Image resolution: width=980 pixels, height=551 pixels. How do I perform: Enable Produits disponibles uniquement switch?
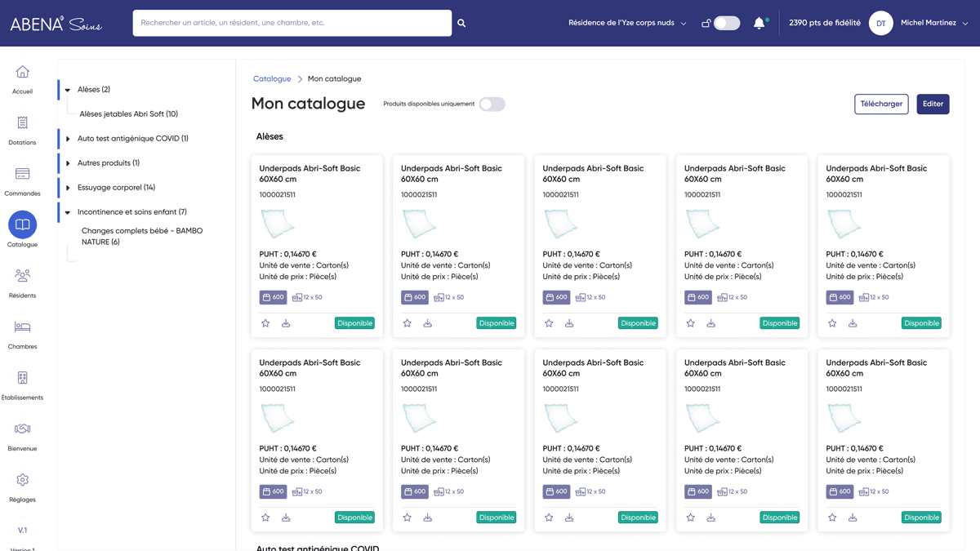click(x=492, y=104)
